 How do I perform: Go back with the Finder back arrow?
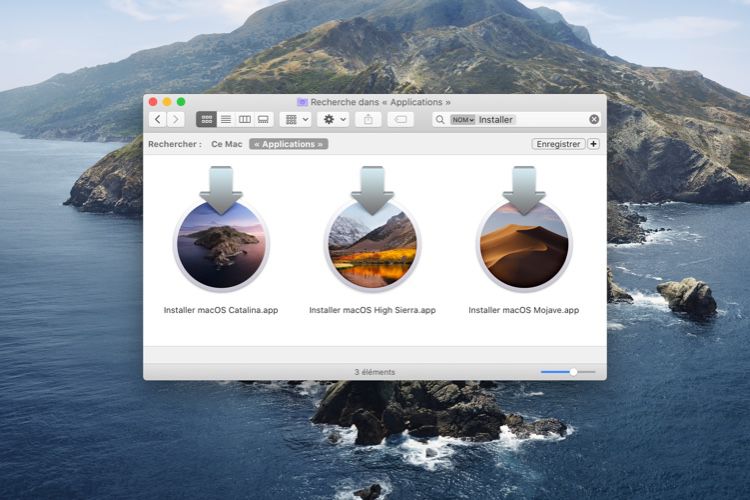[x=158, y=119]
